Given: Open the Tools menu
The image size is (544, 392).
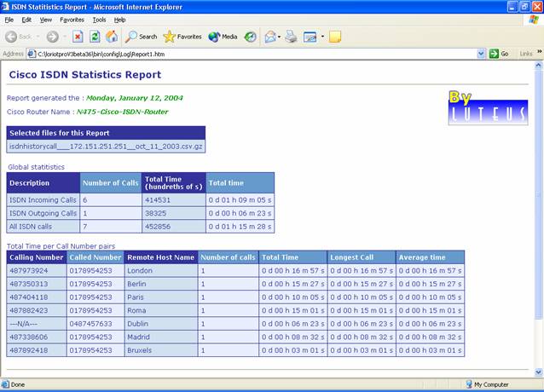Looking at the screenshot, I should pyautogui.click(x=99, y=19).
